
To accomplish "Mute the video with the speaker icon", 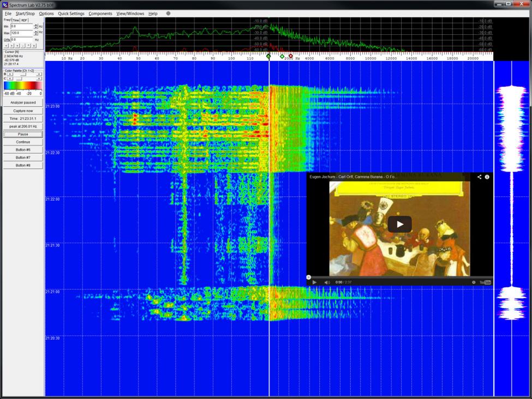I will point(327,282).
